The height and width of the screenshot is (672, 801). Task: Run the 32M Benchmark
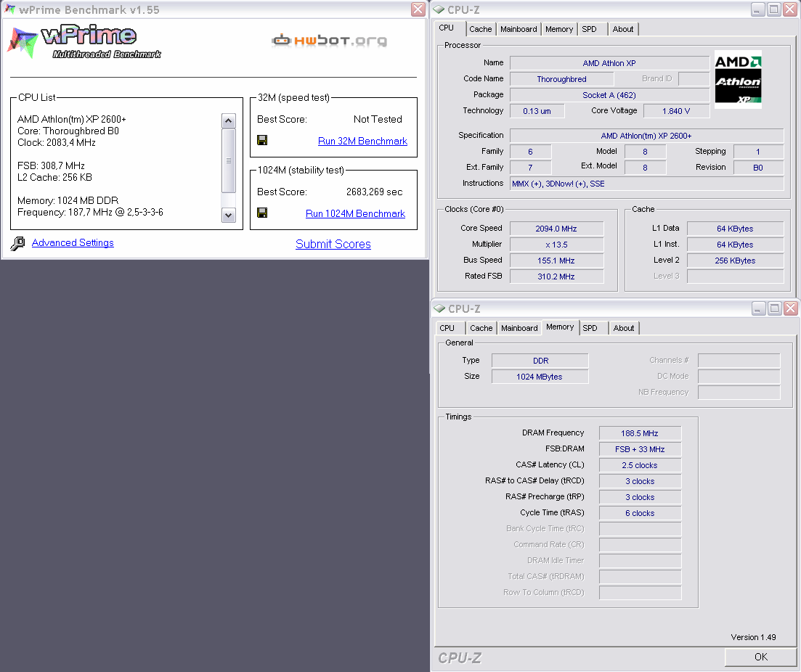[362, 141]
